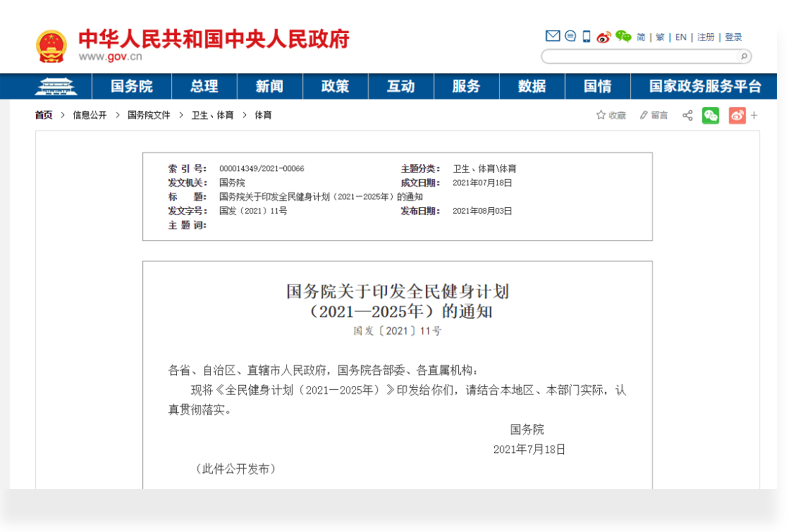Open the 新闻 nav tab
The image size is (811, 532).
pyautogui.click(x=270, y=86)
